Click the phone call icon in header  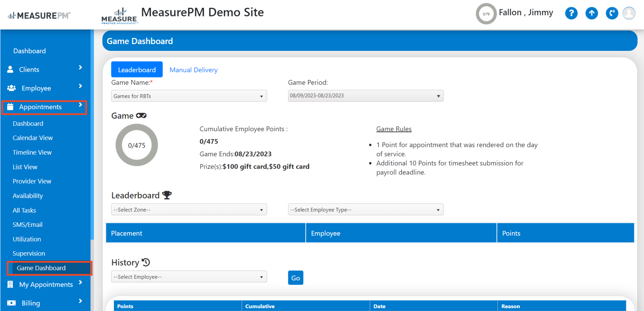pos(612,14)
